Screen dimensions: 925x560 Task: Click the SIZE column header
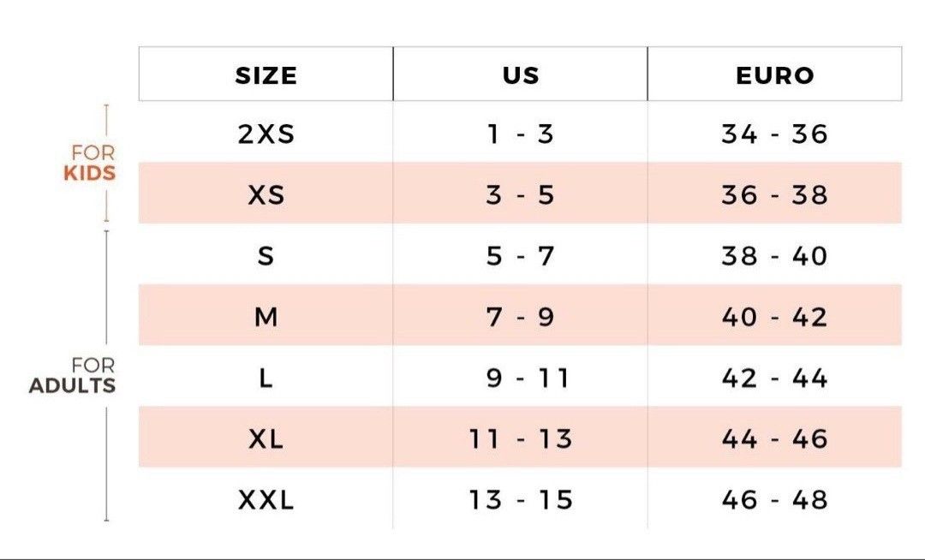(x=266, y=74)
